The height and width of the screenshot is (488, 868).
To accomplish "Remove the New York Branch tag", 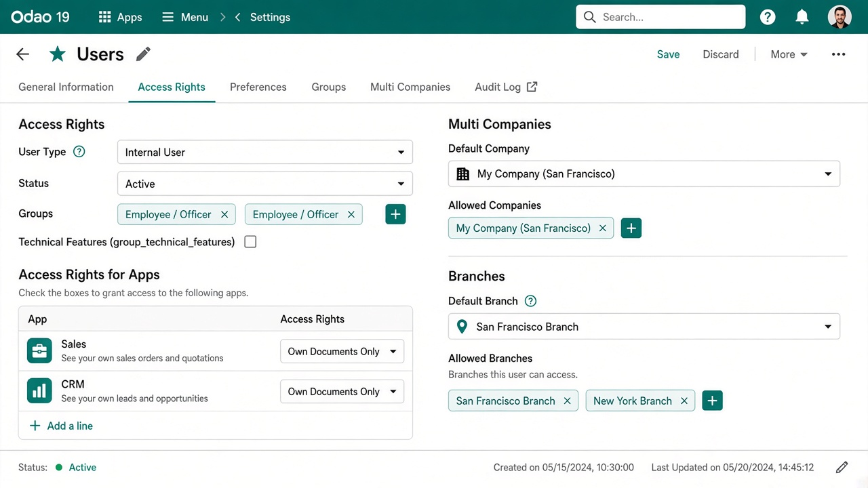I will [684, 401].
